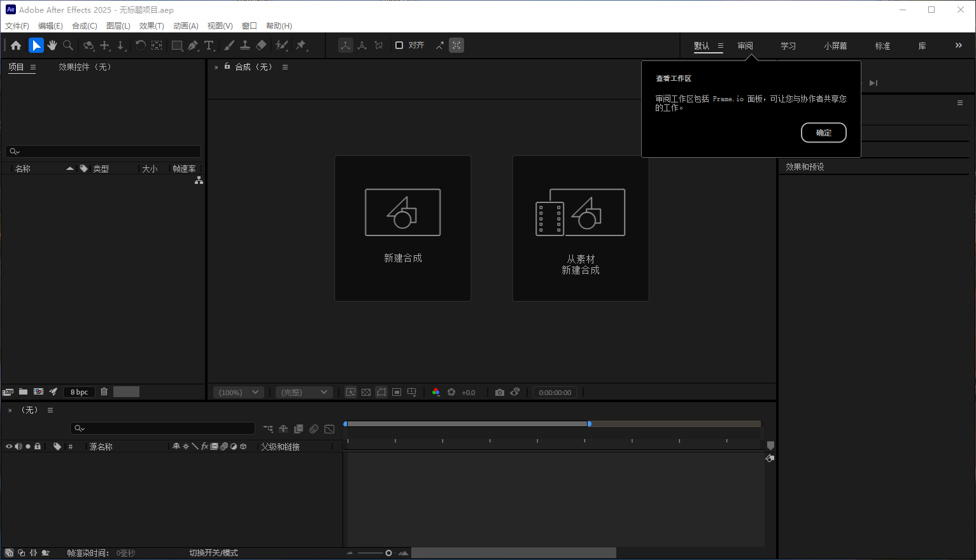Open resolution (完整) dropdown
Viewport: 976px width, 560px height.
(x=304, y=393)
